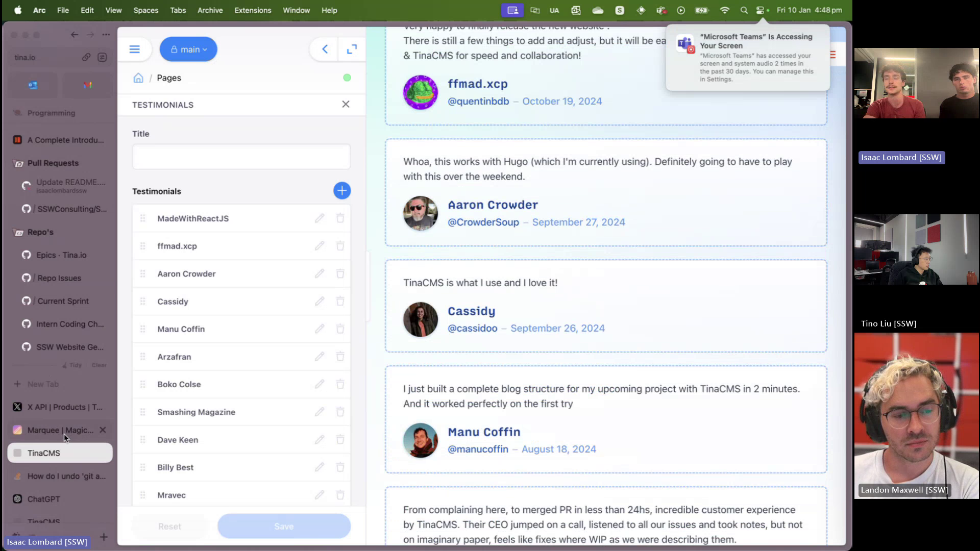Edit the Cassidy testimonial item

tap(320, 301)
